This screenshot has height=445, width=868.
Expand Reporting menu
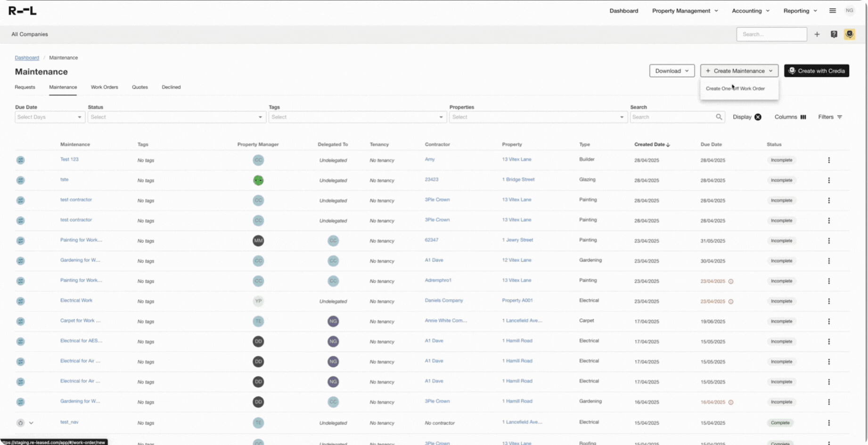800,11
